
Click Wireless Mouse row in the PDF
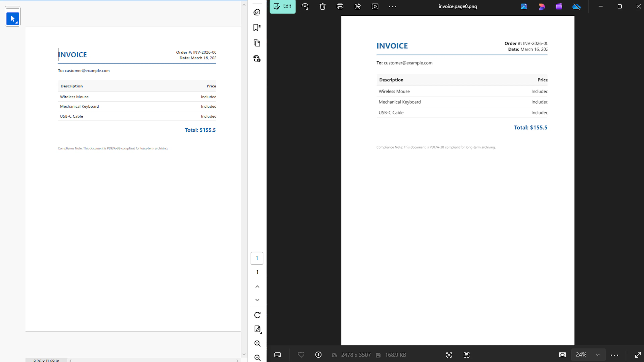point(137,97)
